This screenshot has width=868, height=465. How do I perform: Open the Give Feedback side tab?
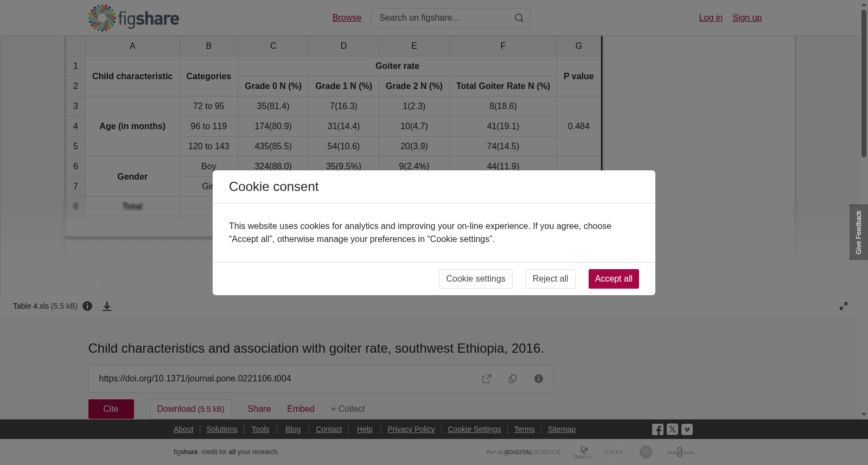click(859, 232)
